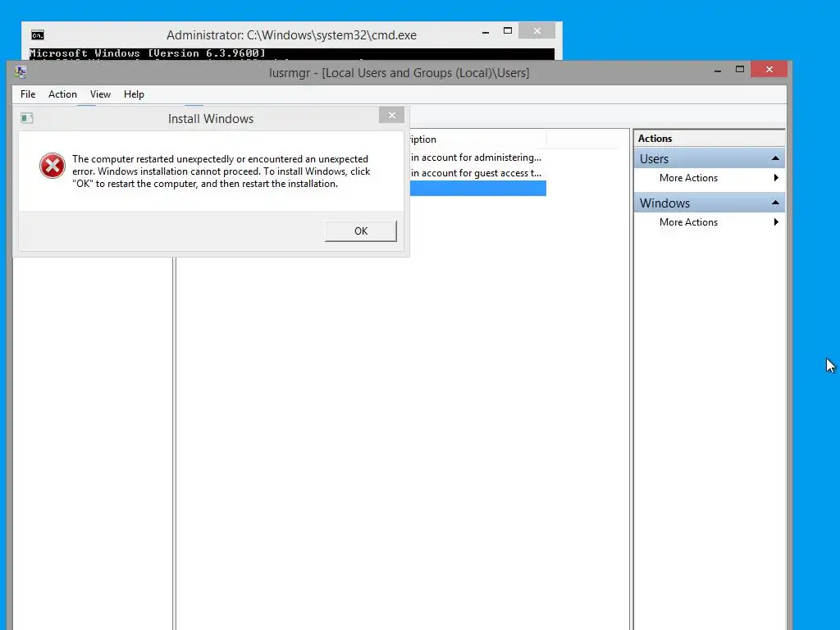This screenshot has width=840, height=630.
Task: Maximize the lusrmgr window
Action: click(x=740, y=70)
